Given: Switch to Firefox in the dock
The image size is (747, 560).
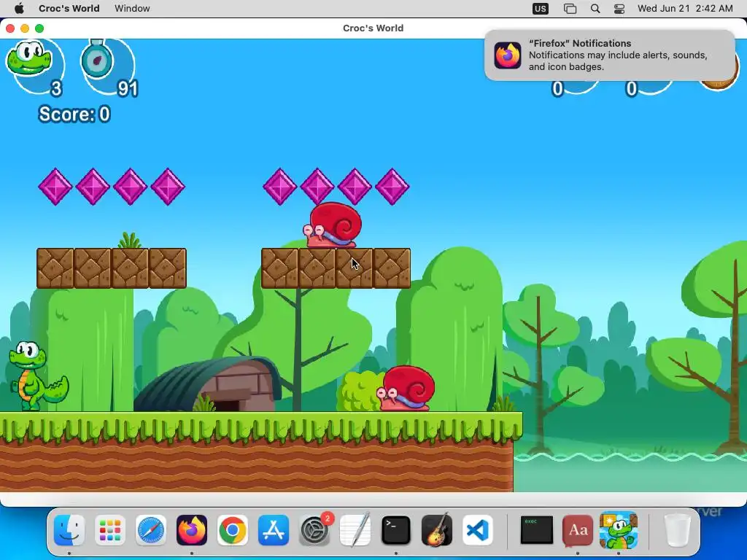Looking at the screenshot, I should click(x=192, y=529).
